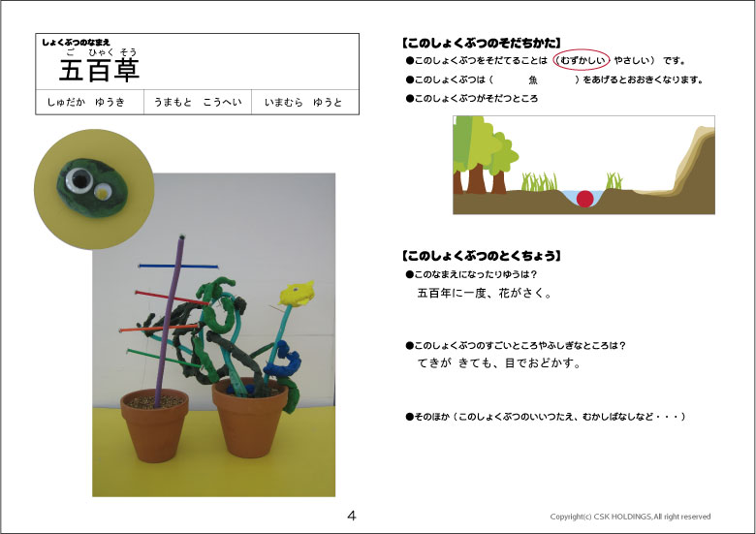The height and width of the screenshot is (534, 756).
Task: Click the answer 五百年に一度、花がさく。
Action: [485, 293]
